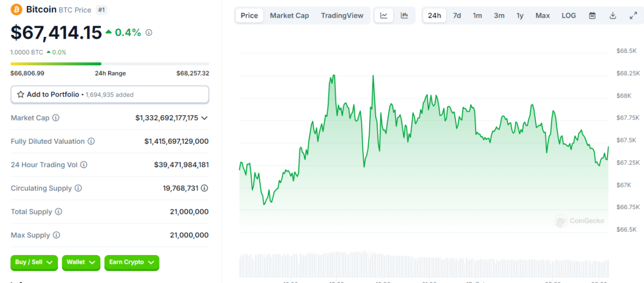Select the 3m time range
Screen dimensions: 644x283
coord(499,16)
